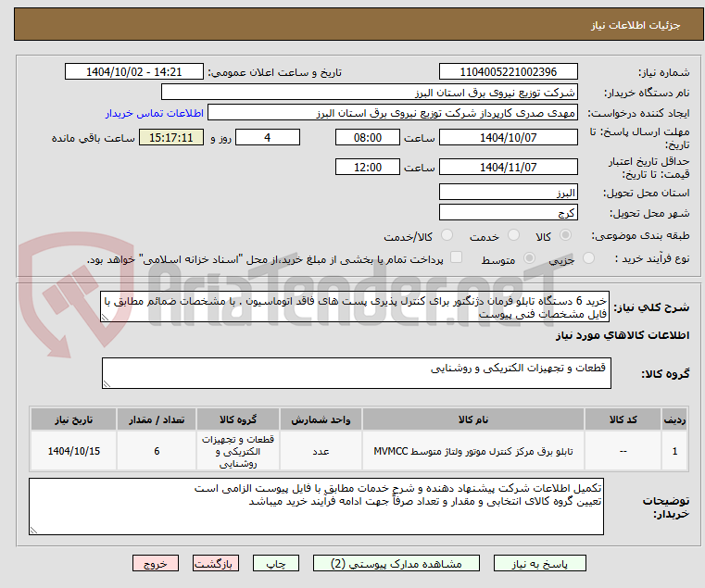
Task: Click the کد کالا column header
Action: click(x=623, y=419)
